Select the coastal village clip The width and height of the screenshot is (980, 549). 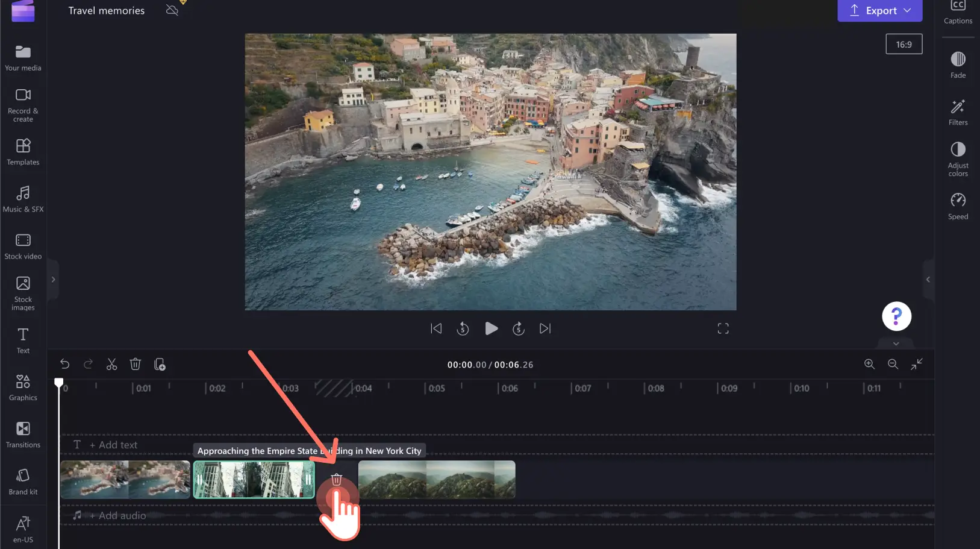coord(125,480)
